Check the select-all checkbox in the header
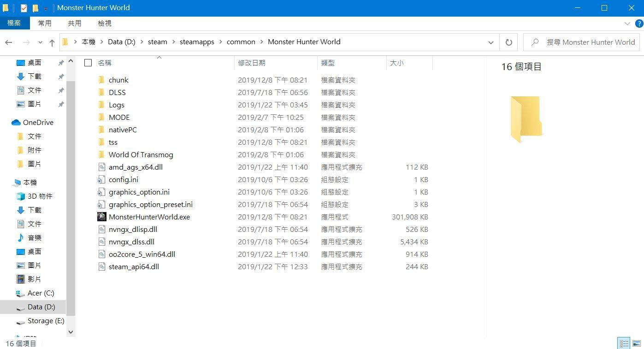Screen dimensions: 644x349 88,63
